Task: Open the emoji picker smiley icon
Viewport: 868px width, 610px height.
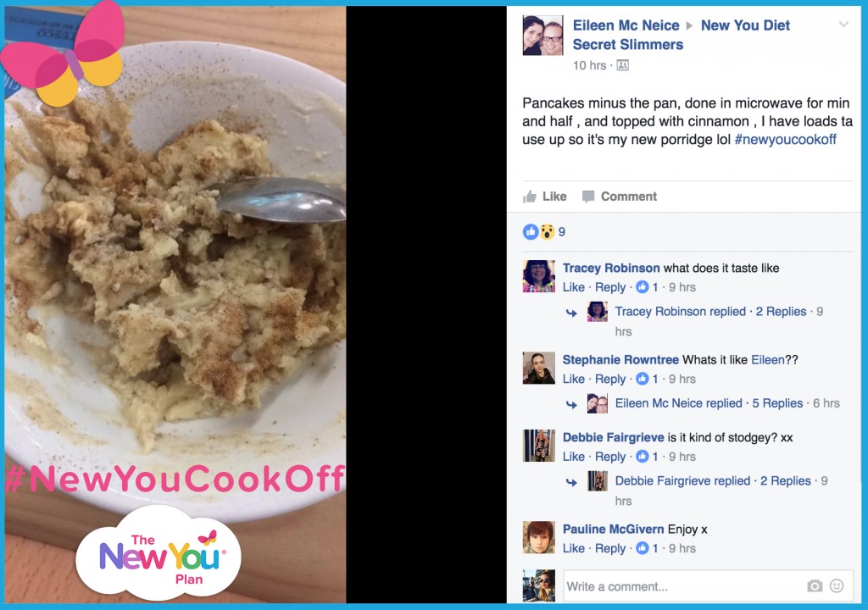Action: click(837, 585)
